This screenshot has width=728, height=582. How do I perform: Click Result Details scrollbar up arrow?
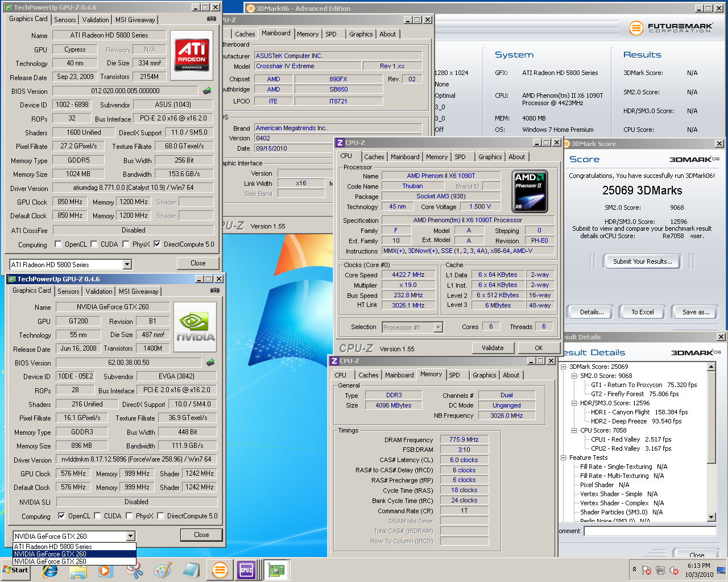coord(712,367)
